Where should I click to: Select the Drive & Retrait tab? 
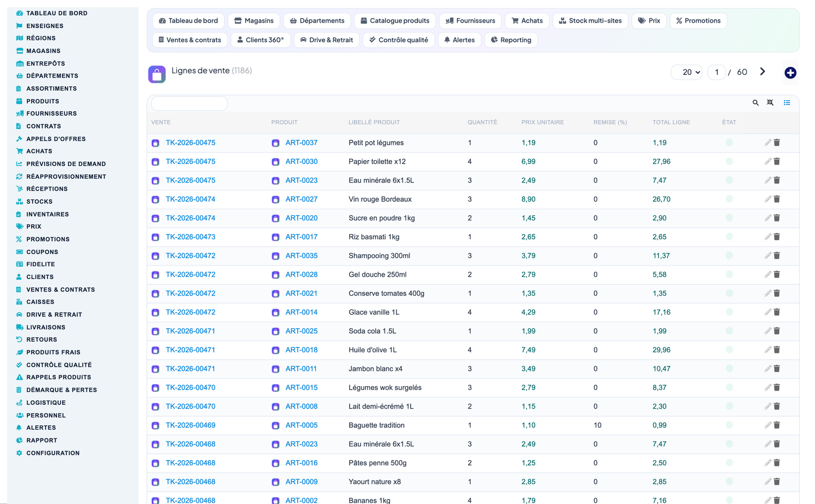click(327, 40)
